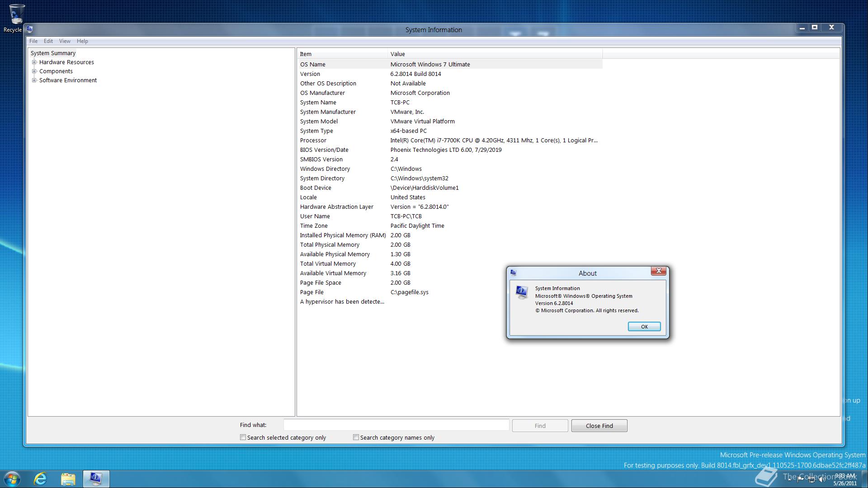Viewport: 868px width, 488px height.
Task: Click 3.16 GB available virtual memory
Action: coord(401,273)
